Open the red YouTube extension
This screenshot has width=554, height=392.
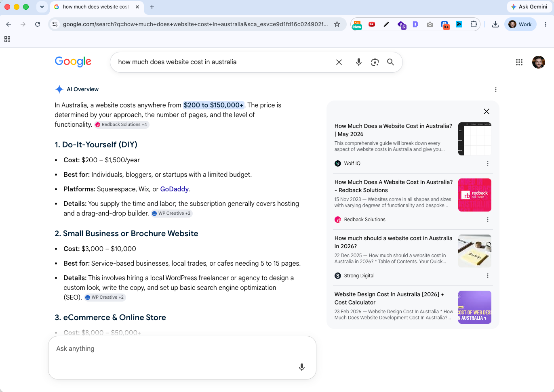pos(372,24)
